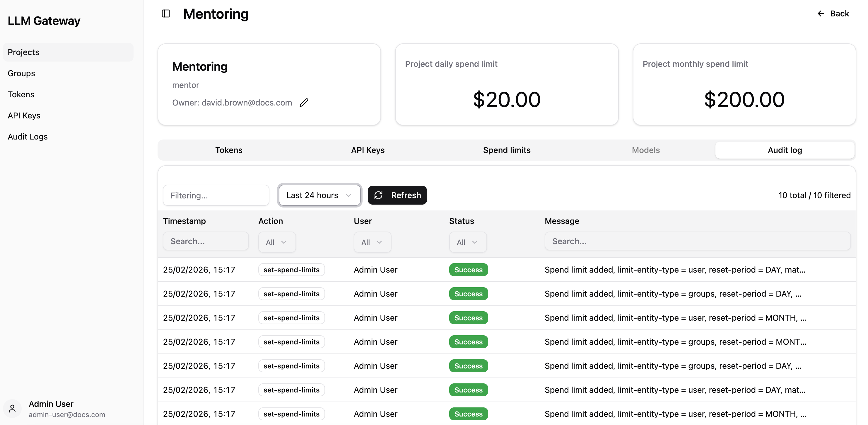Click the Timestamp column header
The height and width of the screenshot is (425, 868).
pyautogui.click(x=184, y=221)
